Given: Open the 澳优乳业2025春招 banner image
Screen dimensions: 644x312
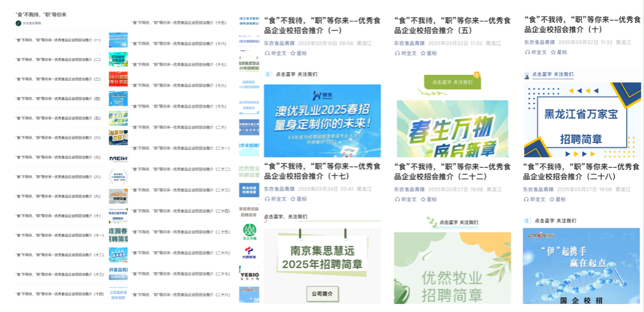Looking at the screenshot, I should pyautogui.click(x=322, y=120).
